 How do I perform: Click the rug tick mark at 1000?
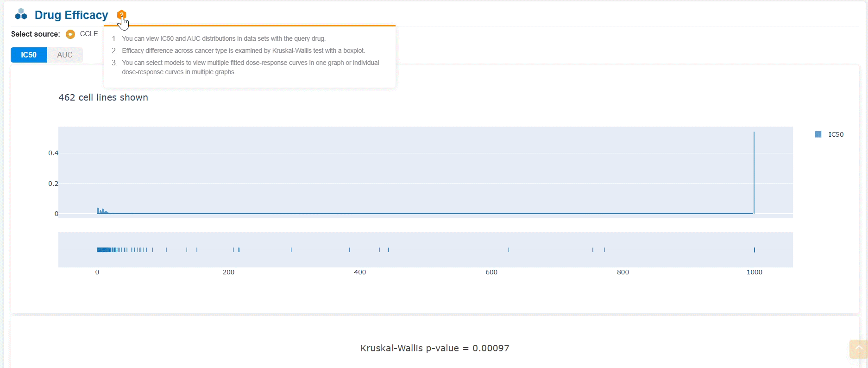point(755,250)
